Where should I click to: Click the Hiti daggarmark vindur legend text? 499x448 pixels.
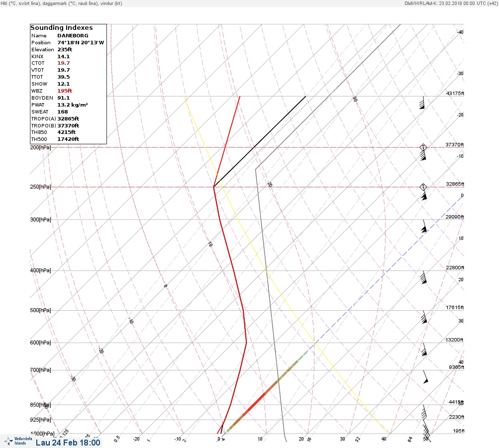click(x=61, y=3)
